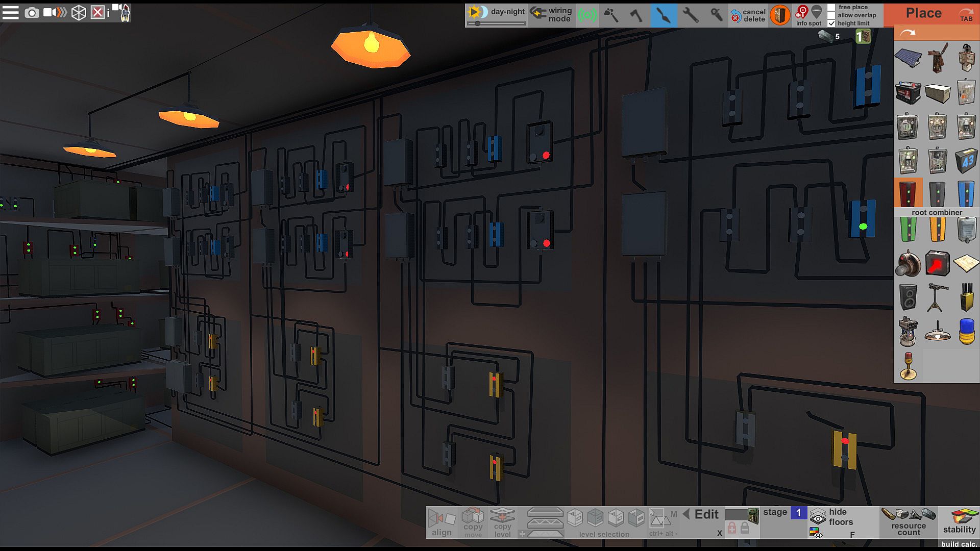The width and height of the screenshot is (980, 551).
Task: Open the screenshot camera tool
Action: (x=32, y=13)
